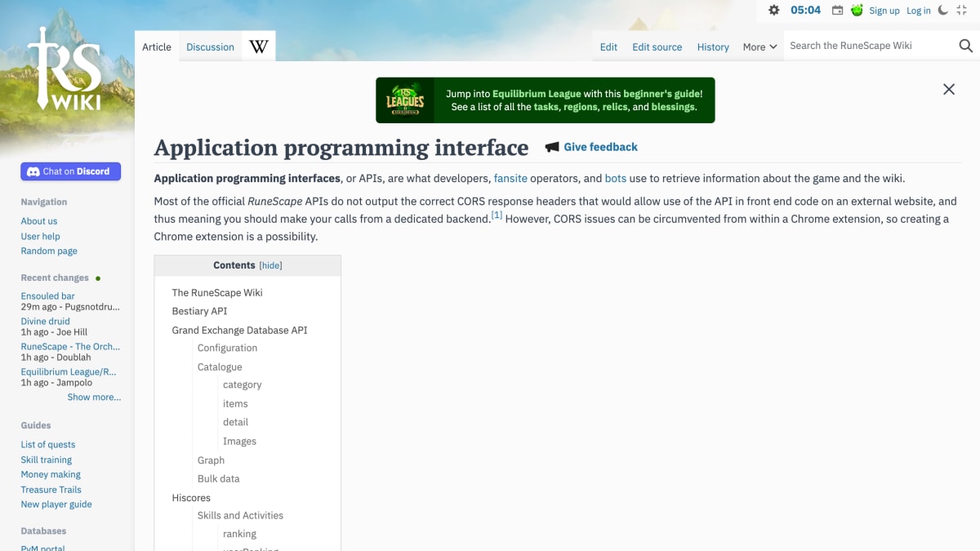Screen dimensions: 980x551
Task: Click the green recent changes status dot
Action: tap(98, 278)
